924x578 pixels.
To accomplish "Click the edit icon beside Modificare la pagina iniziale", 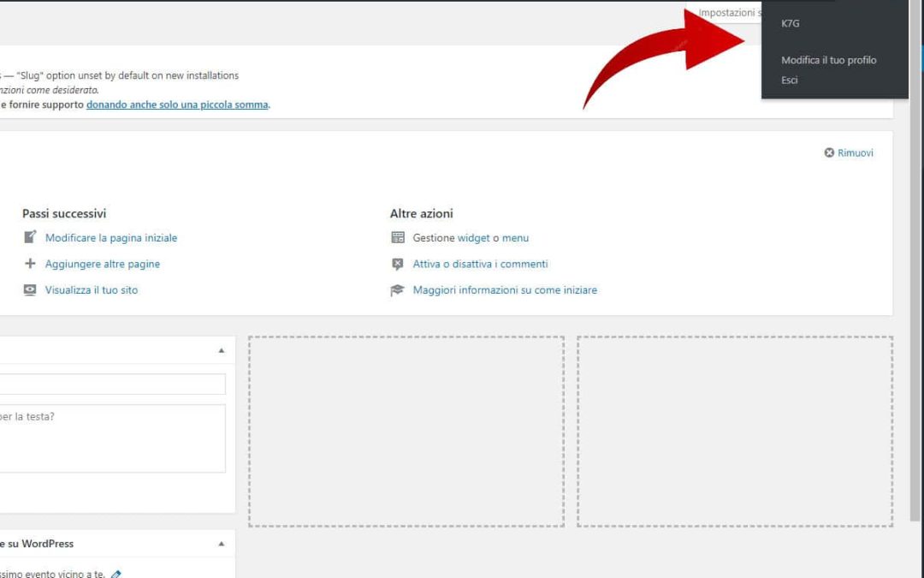I will click(31, 237).
